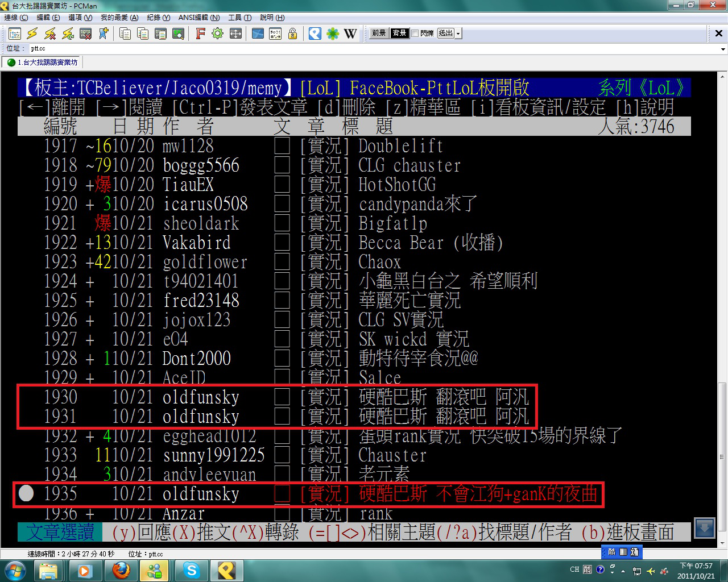Click the 送出 send button
Image resolution: width=728 pixels, height=582 pixels.
tap(446, 34)
